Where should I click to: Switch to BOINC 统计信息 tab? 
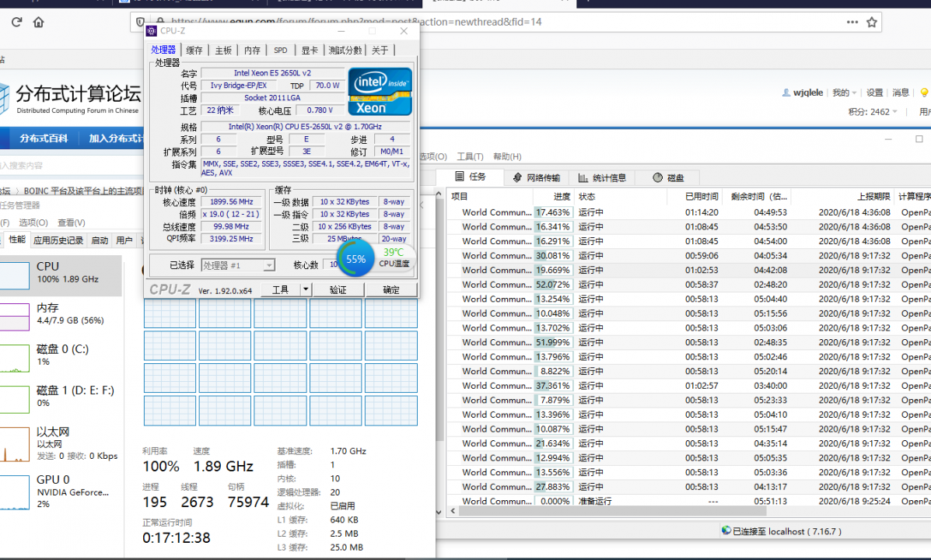point(602,177)
